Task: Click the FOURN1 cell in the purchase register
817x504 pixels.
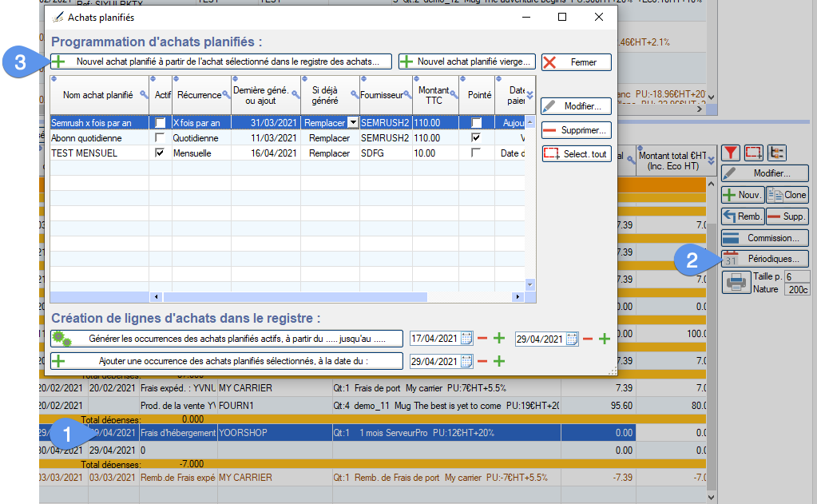Action: [x=275, y=406]
